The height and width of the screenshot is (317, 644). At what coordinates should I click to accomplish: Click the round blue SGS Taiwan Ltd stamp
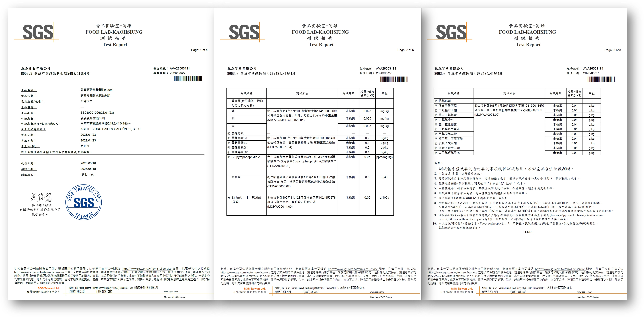(x=84, y=202)
